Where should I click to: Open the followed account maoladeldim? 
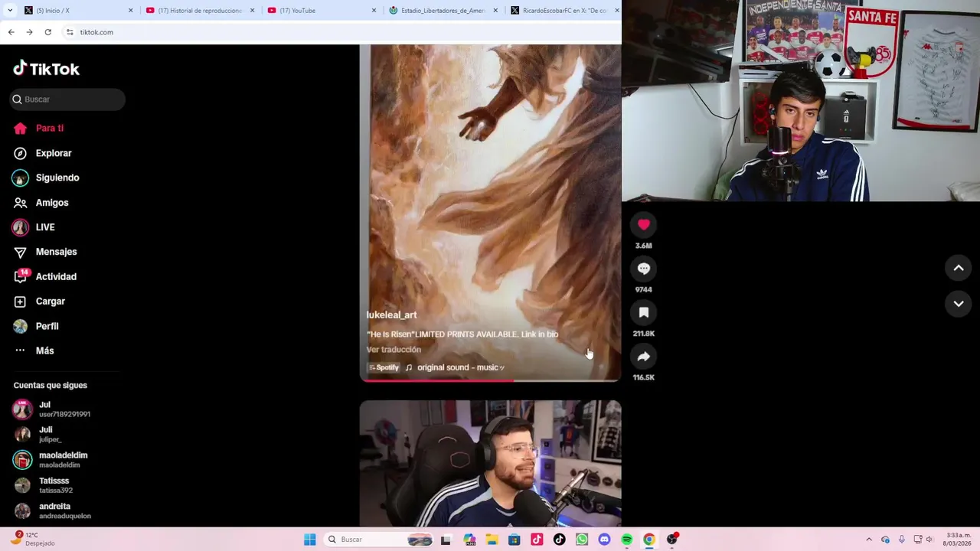pos(51,460)
